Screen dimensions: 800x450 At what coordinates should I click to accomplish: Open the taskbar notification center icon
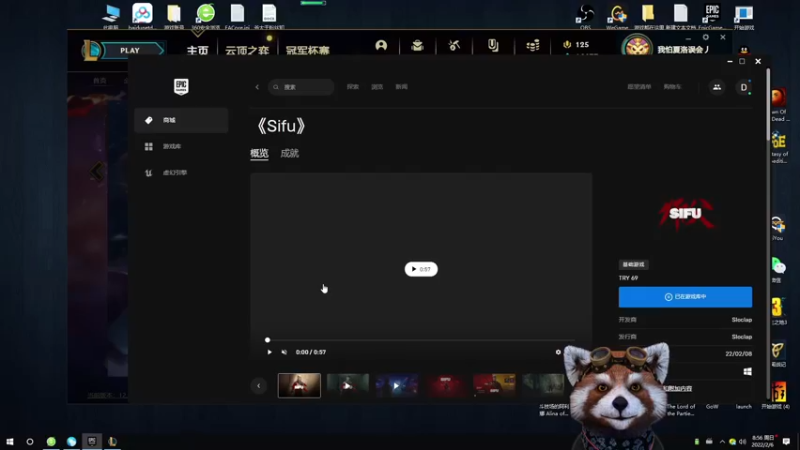coord(786,441)
